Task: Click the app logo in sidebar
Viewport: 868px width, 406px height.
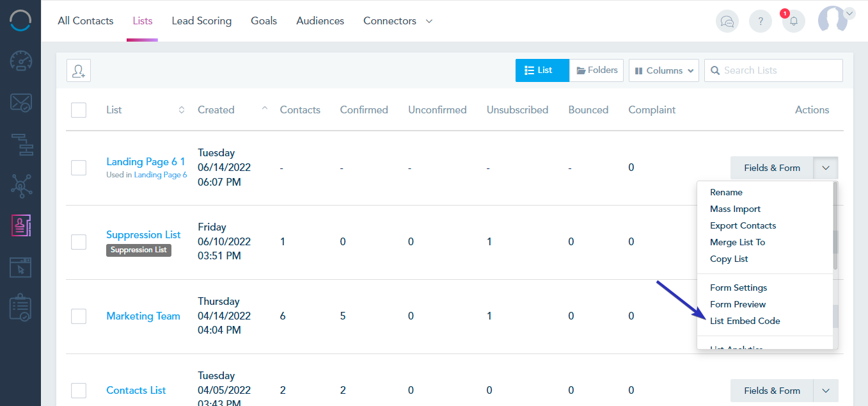Action: pyautogui.click(x=20, y=20)
